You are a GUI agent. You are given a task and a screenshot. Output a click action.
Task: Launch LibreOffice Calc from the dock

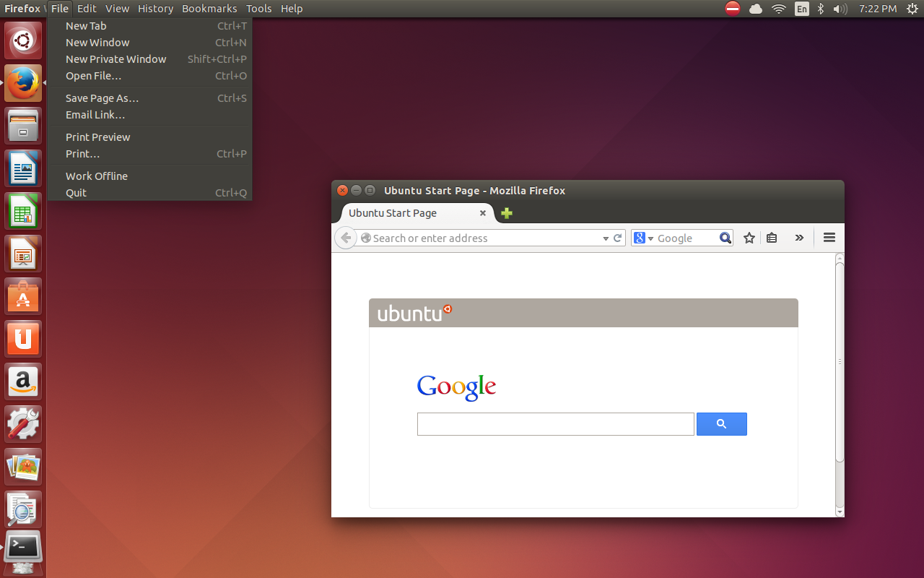point(23,211)
